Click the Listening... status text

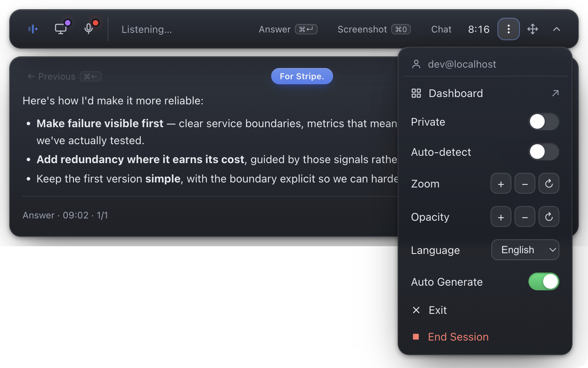tap(147, 29)
